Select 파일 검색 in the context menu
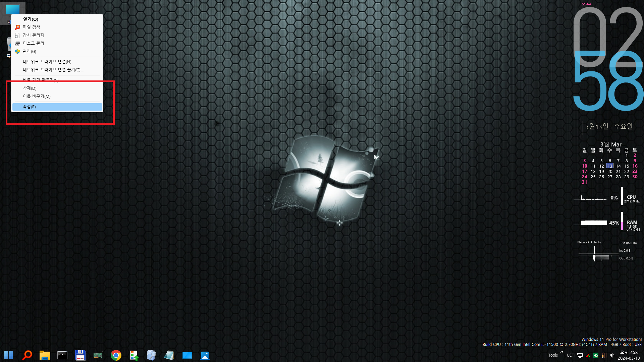The image size is (644, 362). [57, 27]
